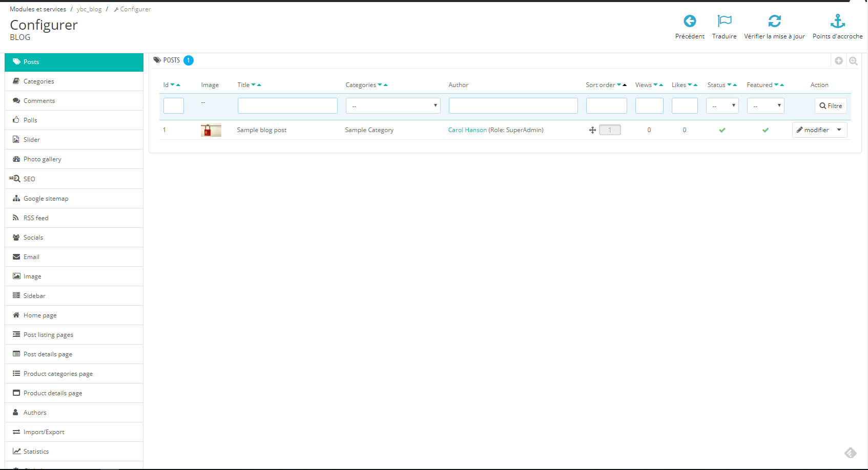Open the Carol Hanson author link
This screenshot has height=470, width=868.
point(467,130)
